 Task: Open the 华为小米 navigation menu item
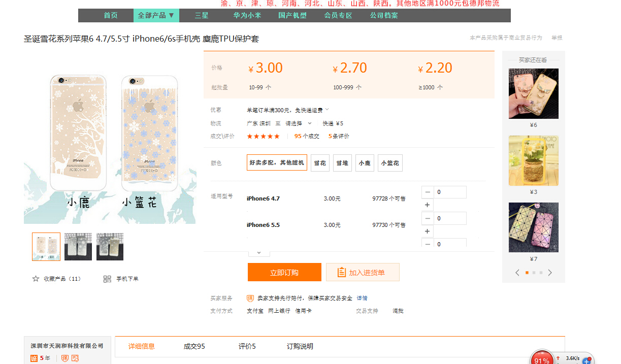point(247,15)
